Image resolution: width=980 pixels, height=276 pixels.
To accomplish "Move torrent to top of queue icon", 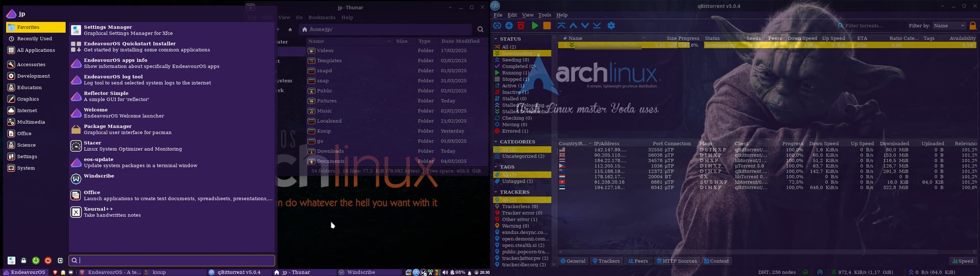I will click(561, 26).
